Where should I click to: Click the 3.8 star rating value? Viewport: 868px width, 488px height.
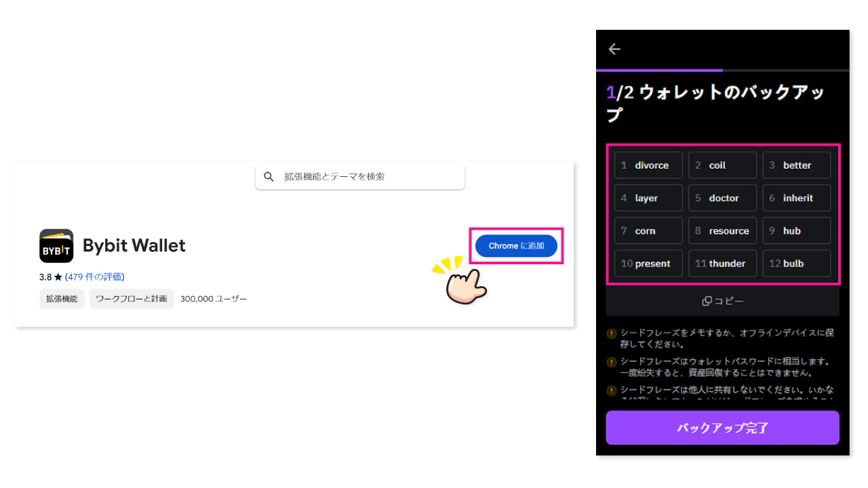(45, 277)
